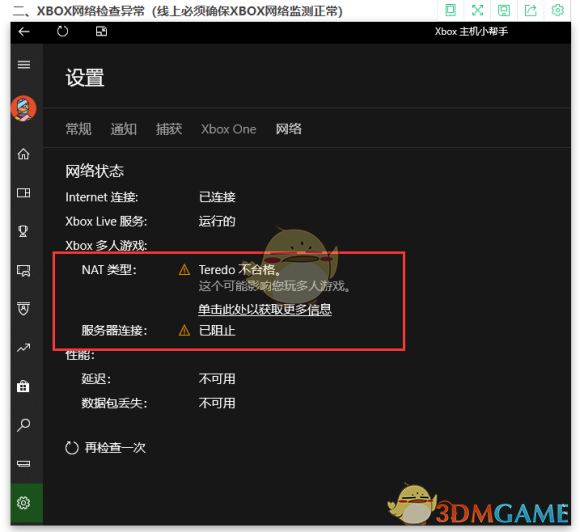Viewport: 580px width, 532px height.
Task: Open the Trending arrow icon
Action: (24, 348)
